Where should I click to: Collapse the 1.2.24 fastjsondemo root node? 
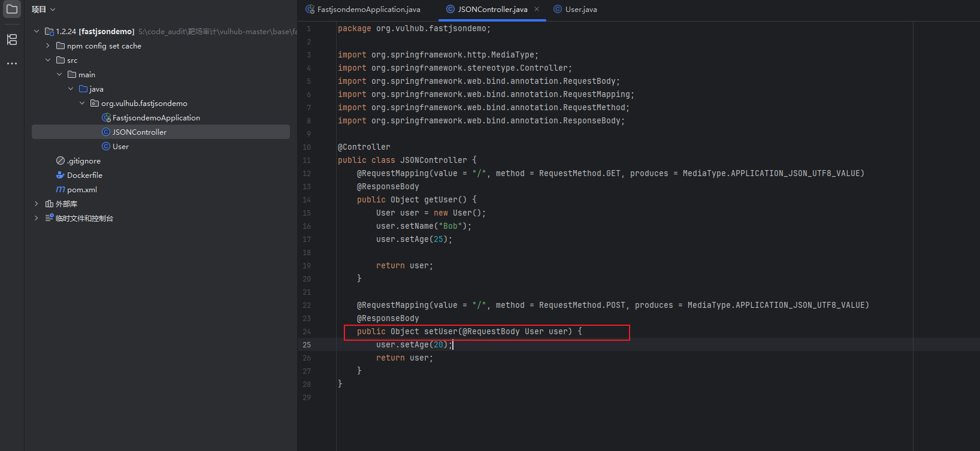[x=37, y=31]
